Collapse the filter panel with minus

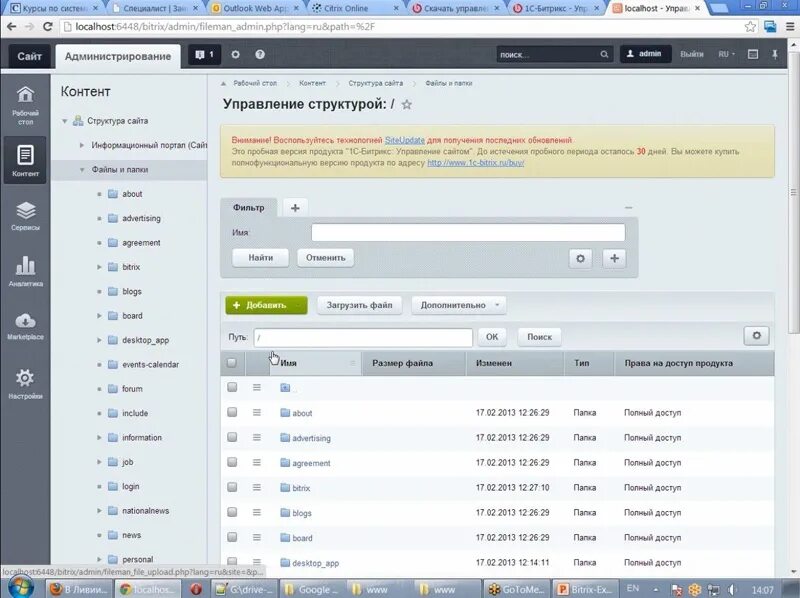[628, 208]
